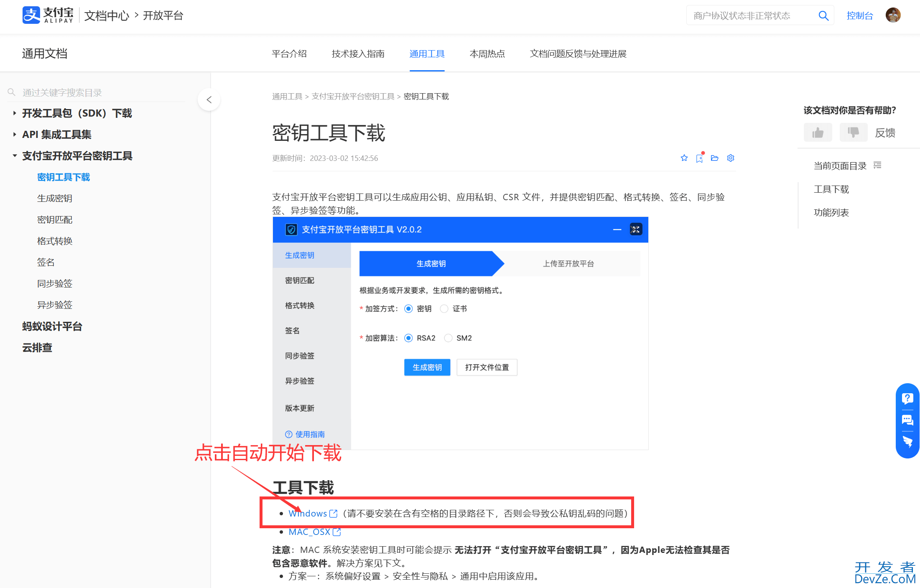Expand the API 集成工具集 tree node

pos(15,134)
